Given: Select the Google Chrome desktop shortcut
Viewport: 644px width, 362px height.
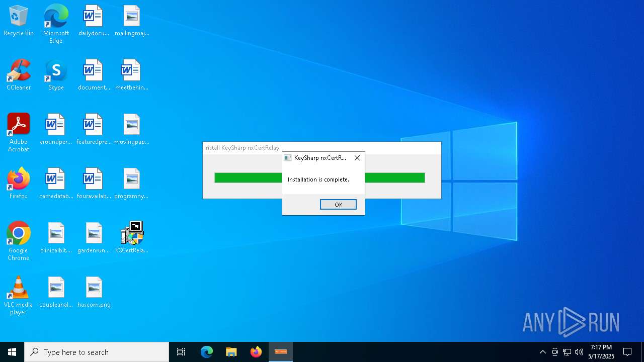Looking at the screenshot, I should 19,241.
